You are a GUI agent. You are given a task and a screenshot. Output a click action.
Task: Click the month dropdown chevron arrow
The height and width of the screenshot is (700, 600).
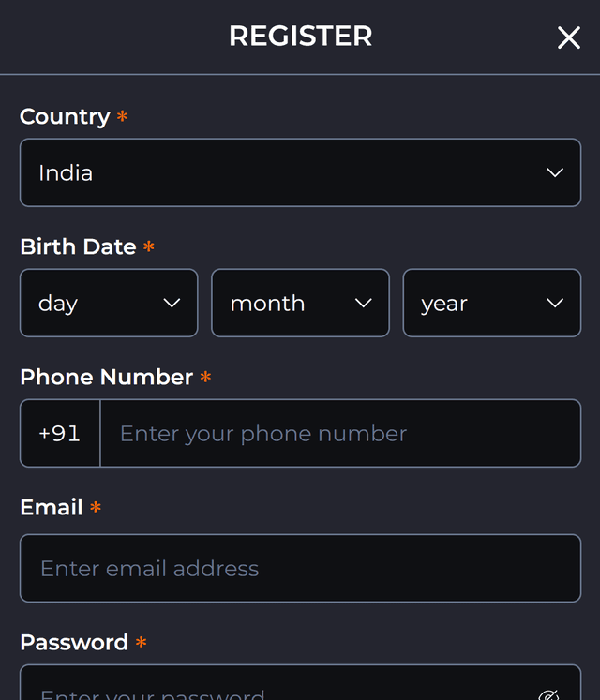tap(364, 303)
